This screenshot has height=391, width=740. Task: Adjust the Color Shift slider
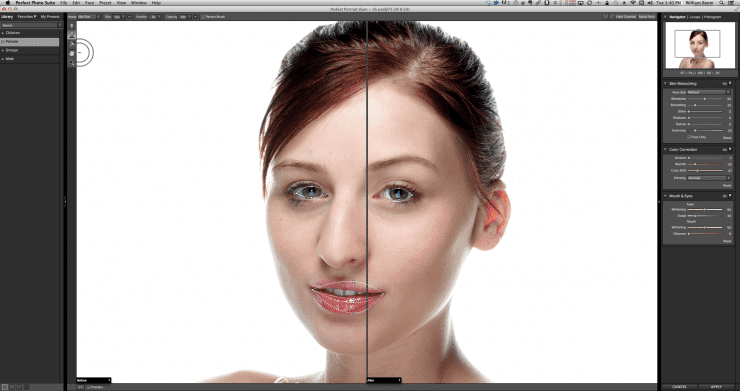(x=705, y=170)
